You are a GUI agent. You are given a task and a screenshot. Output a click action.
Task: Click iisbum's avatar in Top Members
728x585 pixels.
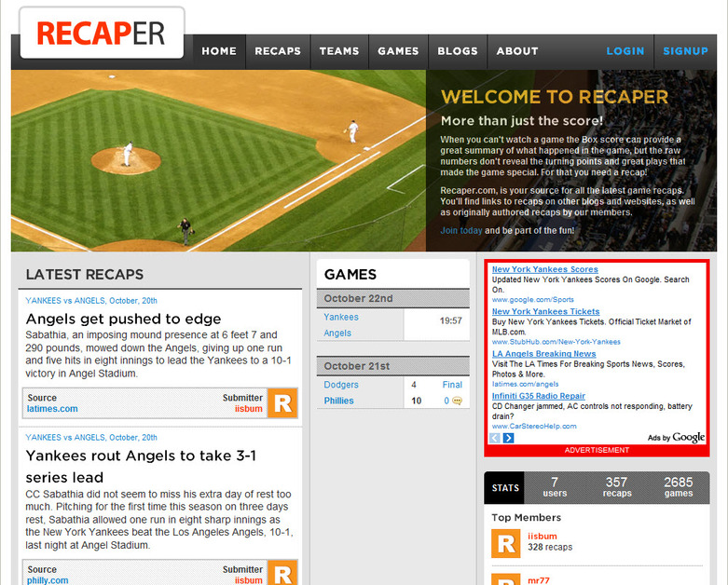(506, 543)
